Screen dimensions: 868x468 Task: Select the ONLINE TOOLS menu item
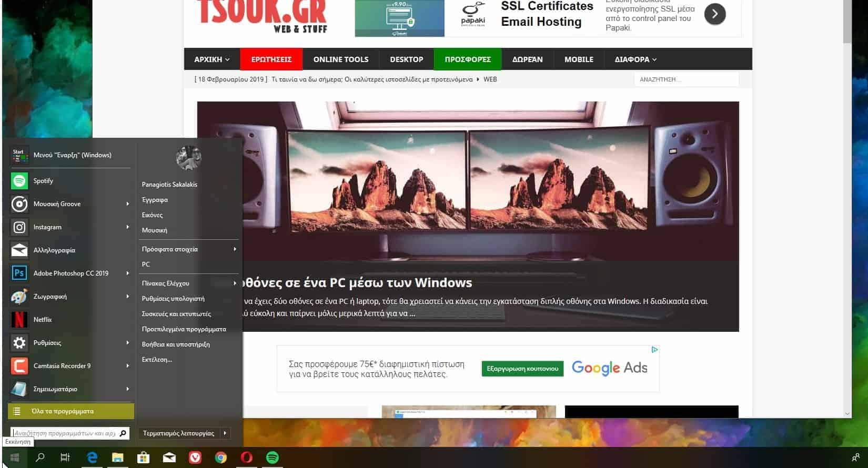click(340, 59)
